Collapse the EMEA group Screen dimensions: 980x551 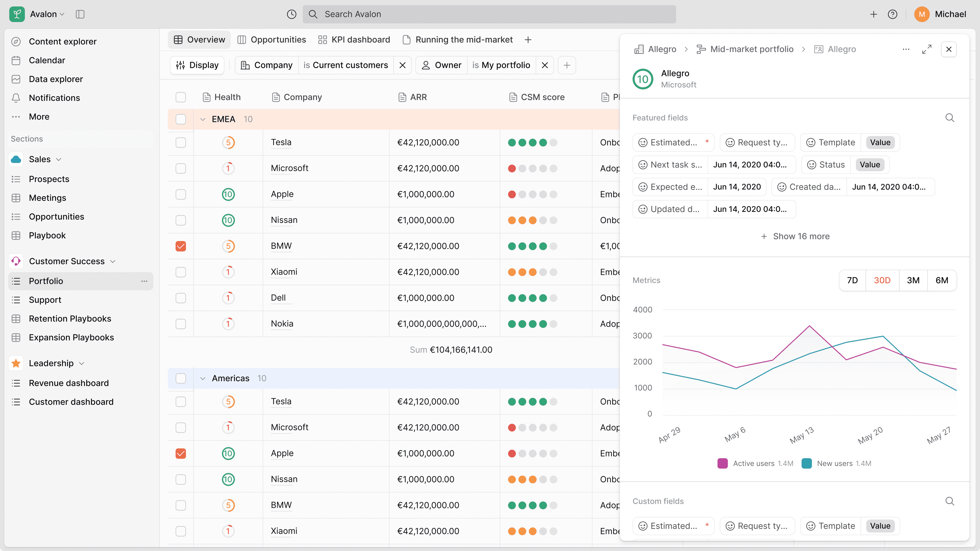(x=203, y=119)
